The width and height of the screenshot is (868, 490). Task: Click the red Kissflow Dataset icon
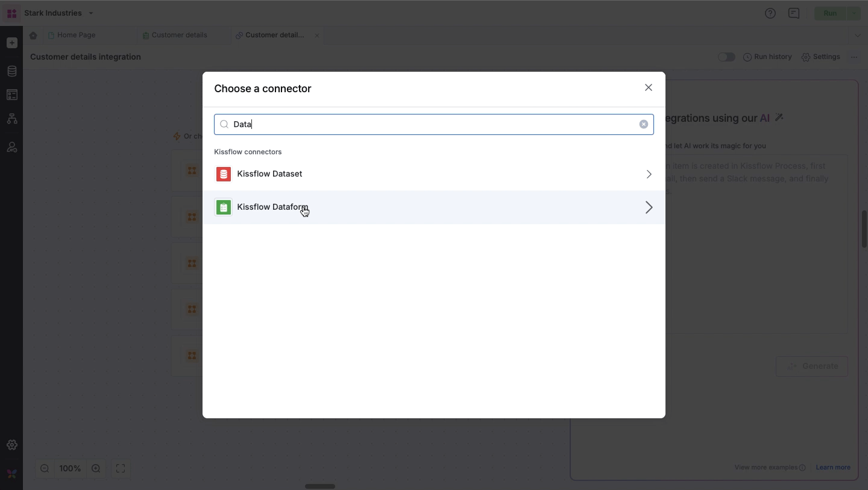coord(224,174)
